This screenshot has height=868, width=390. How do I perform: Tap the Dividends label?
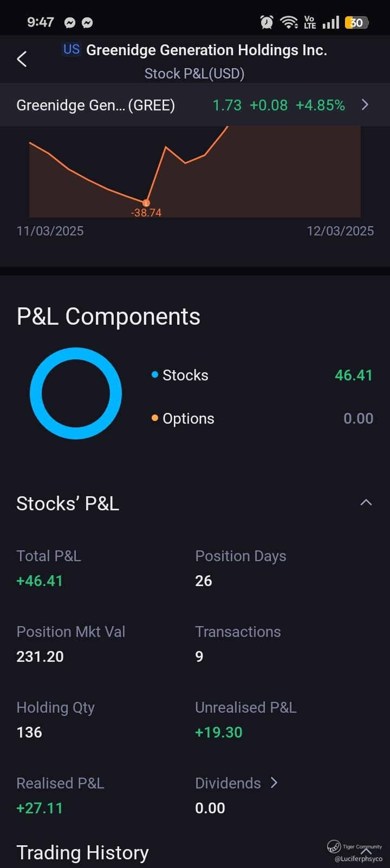pos(228,783)
